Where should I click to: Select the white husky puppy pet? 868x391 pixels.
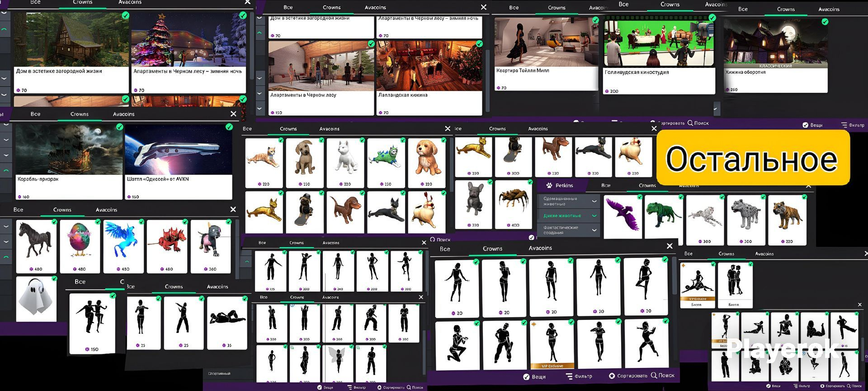[345, 163]
